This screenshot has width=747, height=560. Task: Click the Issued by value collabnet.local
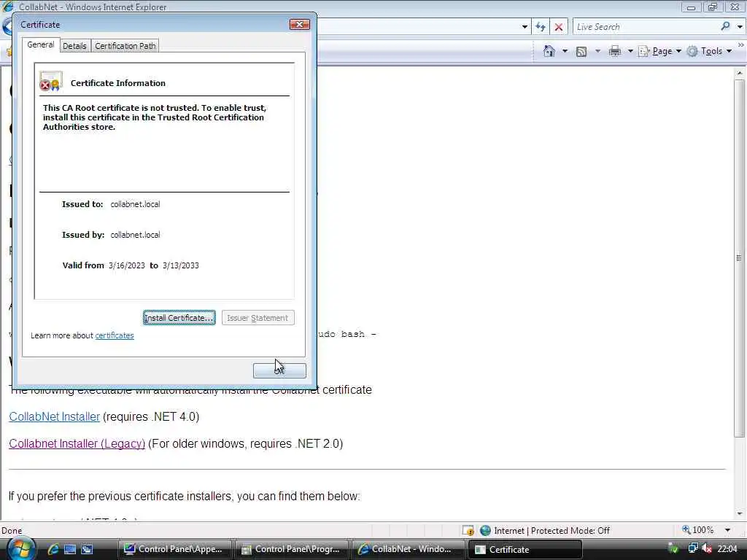click(x=135, y=235)
